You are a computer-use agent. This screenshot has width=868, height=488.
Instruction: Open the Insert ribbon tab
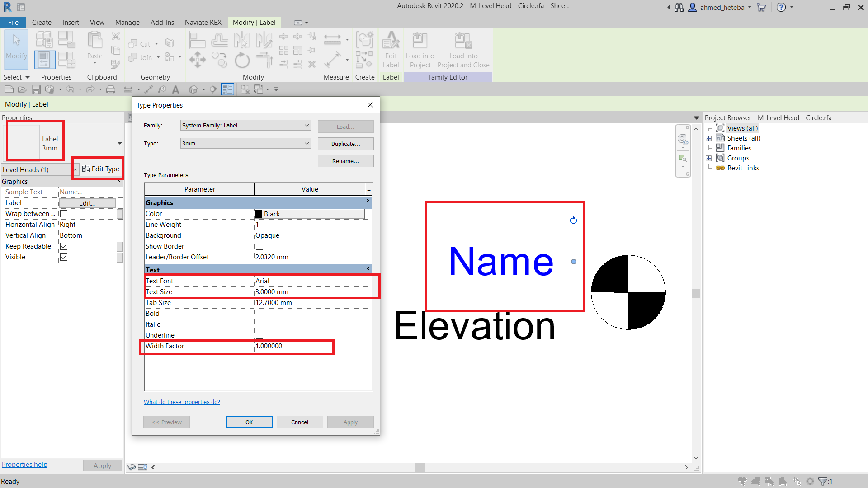[x=71, y=22]
